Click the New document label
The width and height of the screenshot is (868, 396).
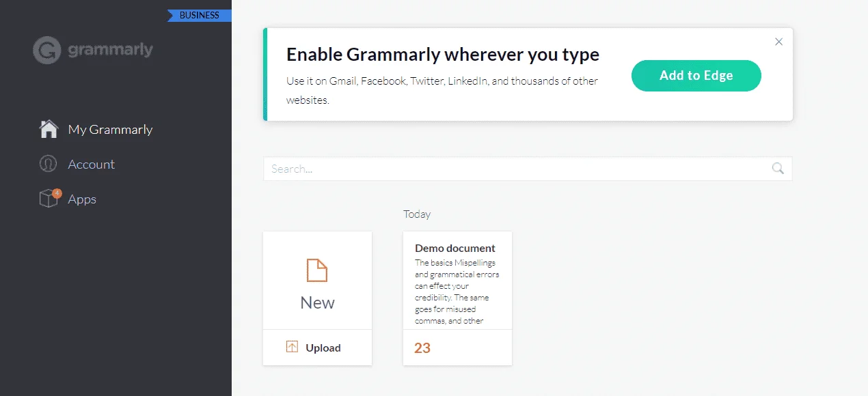pyautogui.click(x=317, y=302)
